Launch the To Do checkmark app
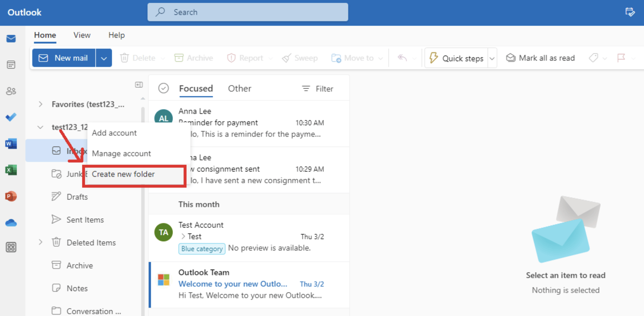This screenshot has width=644, height=316. 11,117
